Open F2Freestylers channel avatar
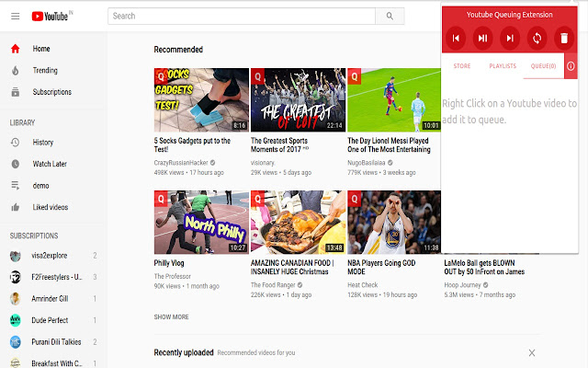This screenshot has height=368, width=588. pyautogui.click(x=15, y=277)
